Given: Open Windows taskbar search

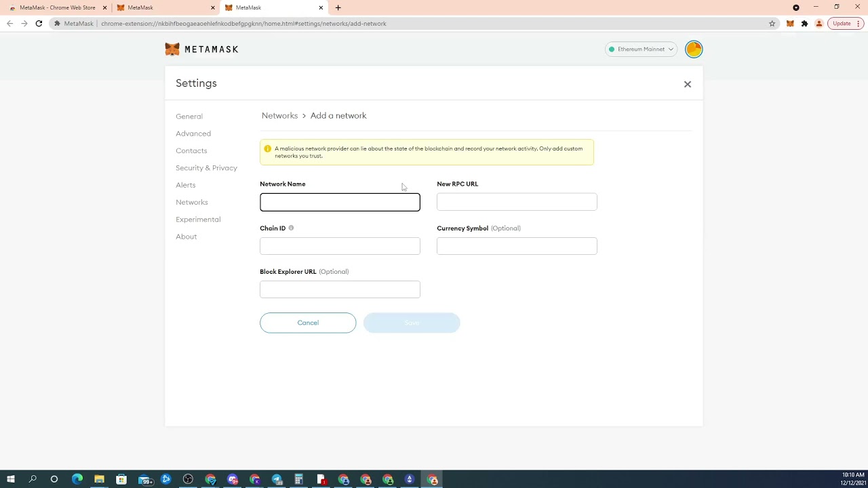Looking at the screenshot, I should click(33, 479).
